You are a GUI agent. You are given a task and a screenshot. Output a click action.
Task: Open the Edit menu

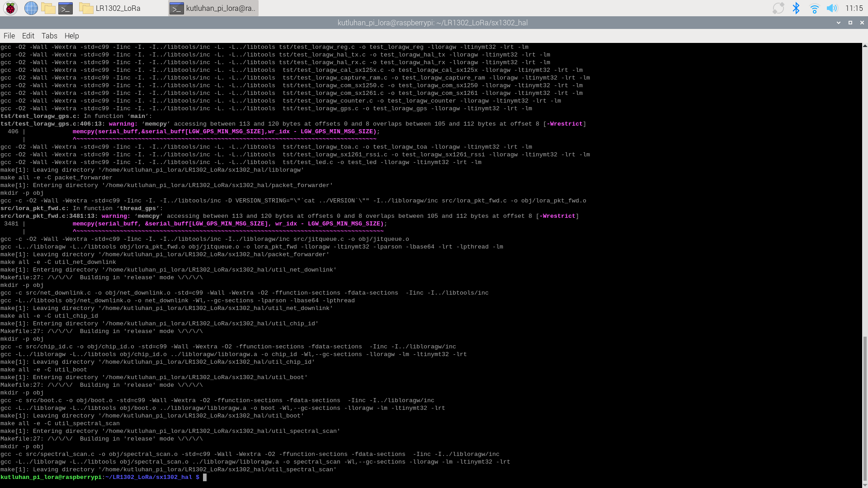click(x=28, y=36)
